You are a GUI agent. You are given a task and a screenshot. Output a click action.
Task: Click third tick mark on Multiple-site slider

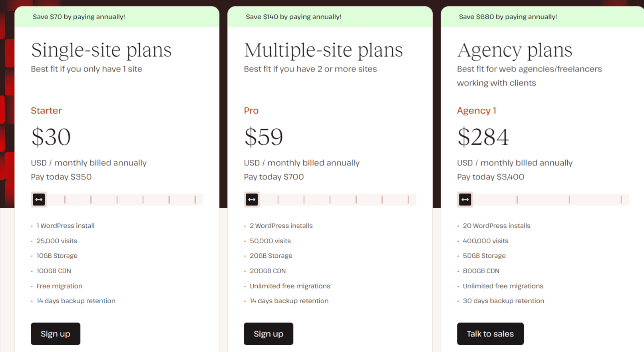(330, 199)
